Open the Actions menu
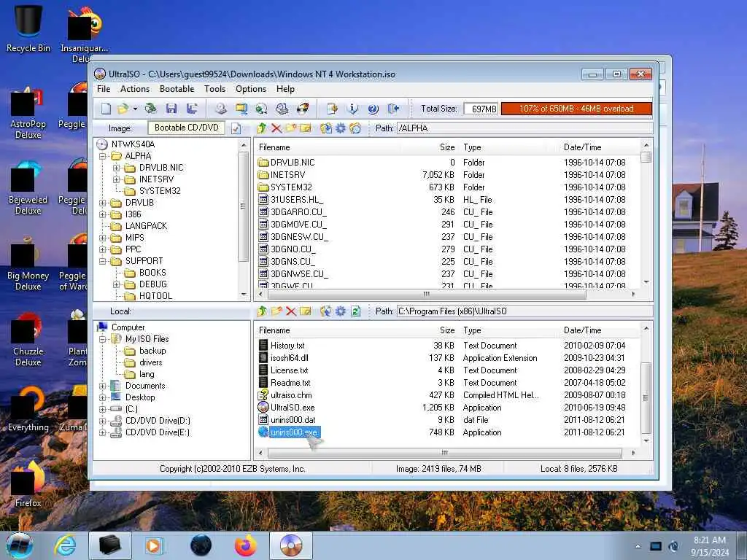Viewport: 747px width, 560px height. coord(135,89)
